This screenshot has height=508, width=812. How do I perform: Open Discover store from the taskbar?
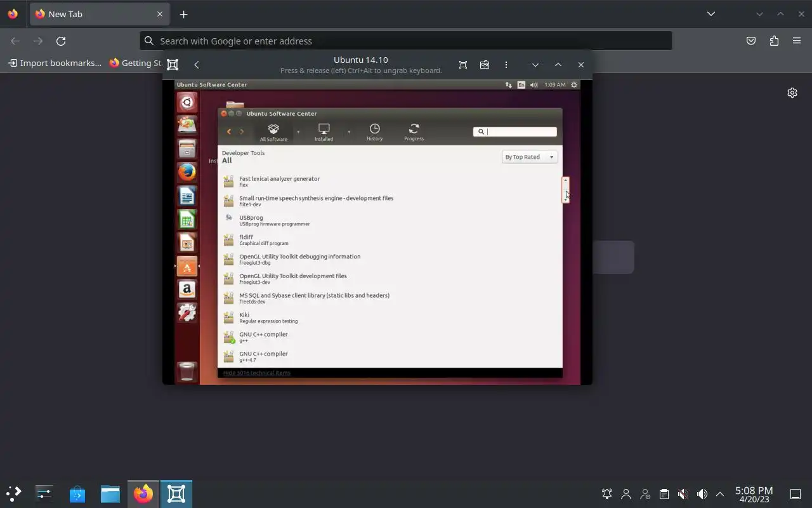[77, 493]
